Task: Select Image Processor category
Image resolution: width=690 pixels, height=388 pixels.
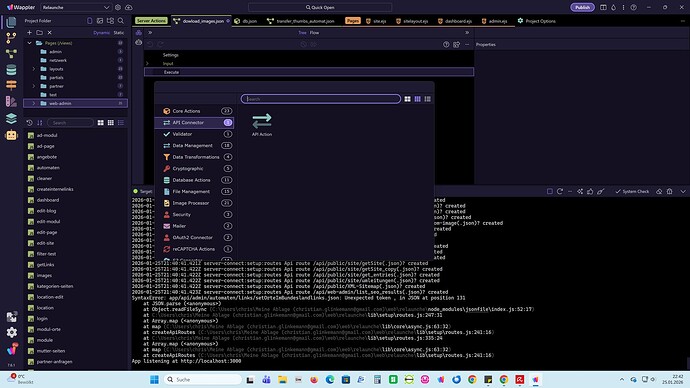Action: coord(194,203)
